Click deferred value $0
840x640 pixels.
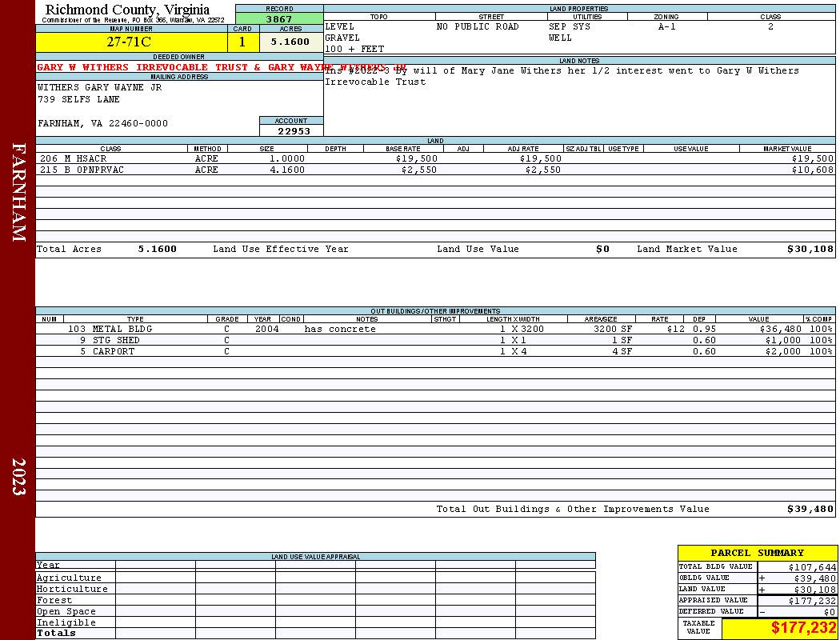pyautogui.click(x=830, y=612)
